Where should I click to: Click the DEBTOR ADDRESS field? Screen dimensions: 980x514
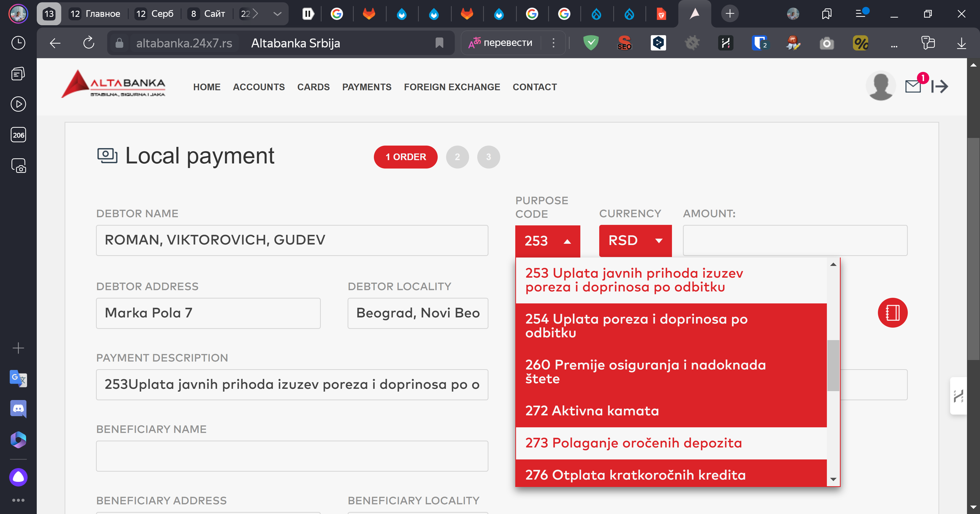click(208, 313)
